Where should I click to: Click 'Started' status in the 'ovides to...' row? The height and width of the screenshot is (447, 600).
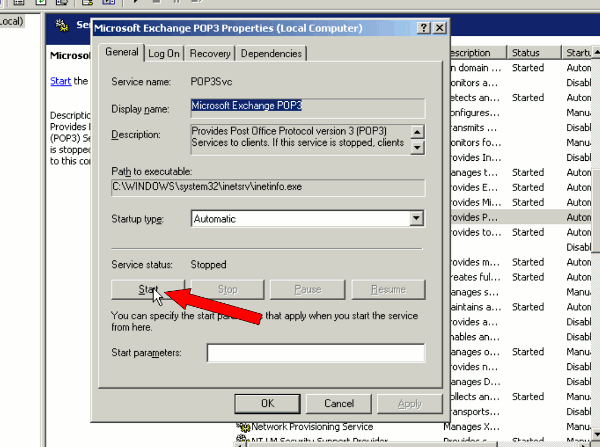pos(528,232)
